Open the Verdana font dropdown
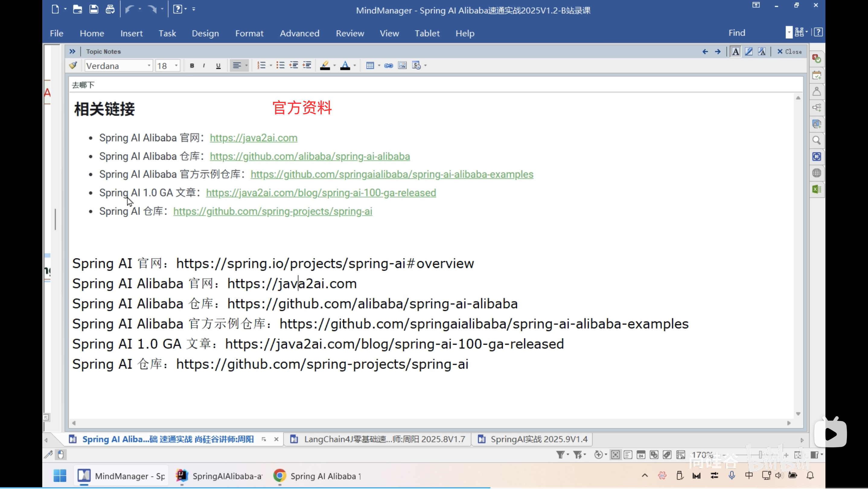 (x=149, y=66)
